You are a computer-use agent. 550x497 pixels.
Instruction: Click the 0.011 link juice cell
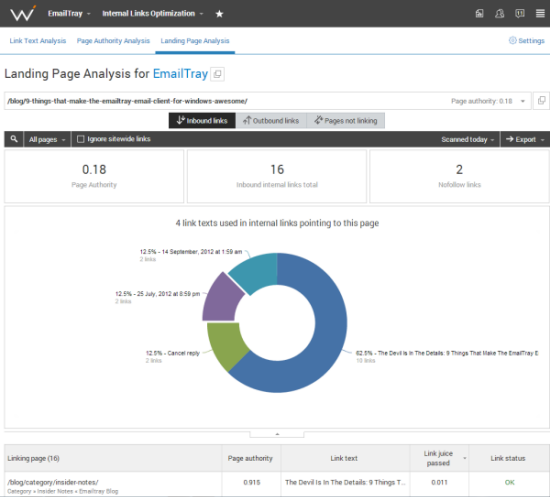[x=439, y=482]
